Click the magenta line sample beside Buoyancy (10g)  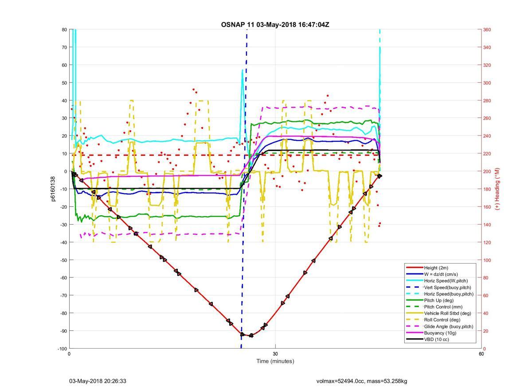point(414,333)
